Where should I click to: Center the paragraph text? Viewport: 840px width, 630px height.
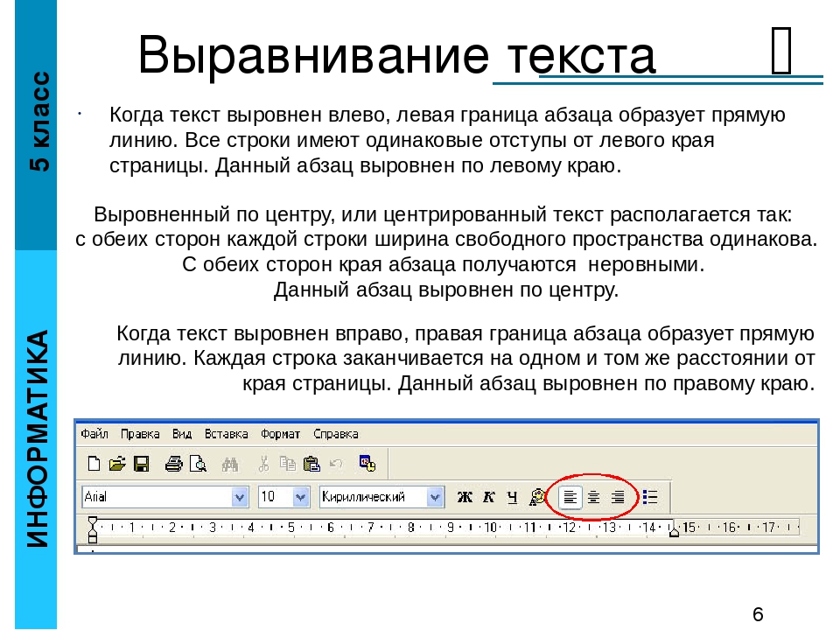(593, 497)
